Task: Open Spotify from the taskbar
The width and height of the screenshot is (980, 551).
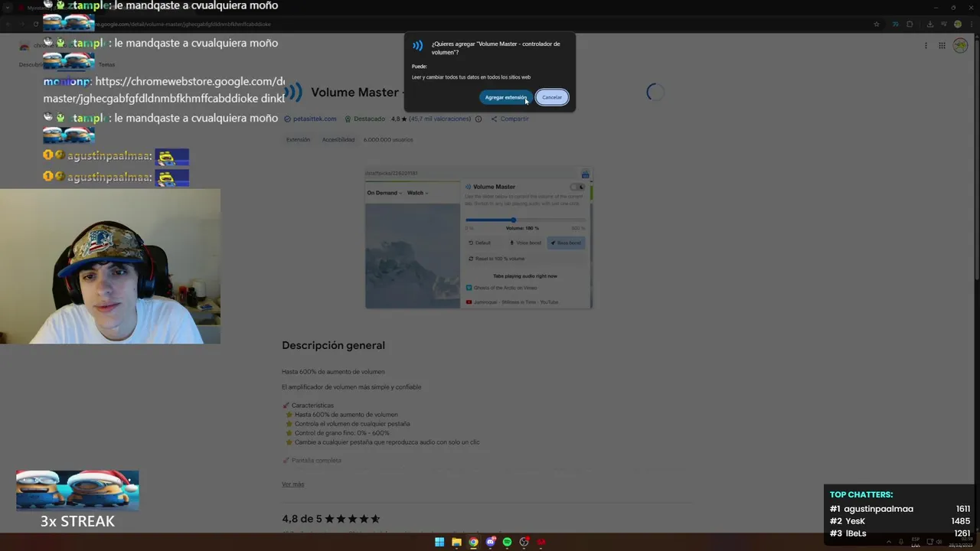Action: click(x=507, y=542)
